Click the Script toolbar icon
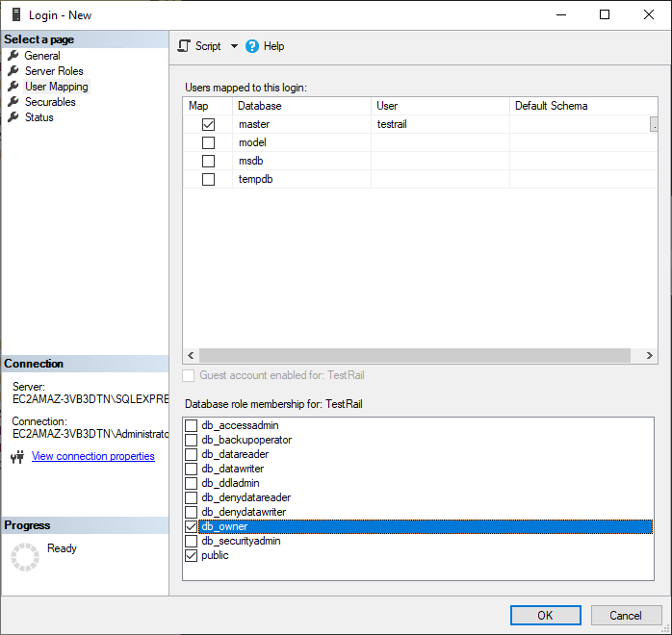 click(x=185, y=46)
